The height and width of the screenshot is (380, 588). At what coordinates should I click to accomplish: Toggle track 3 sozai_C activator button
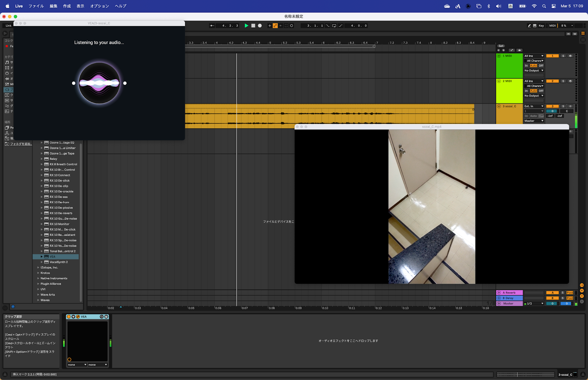pyautogui.click(x=552, y=106)
